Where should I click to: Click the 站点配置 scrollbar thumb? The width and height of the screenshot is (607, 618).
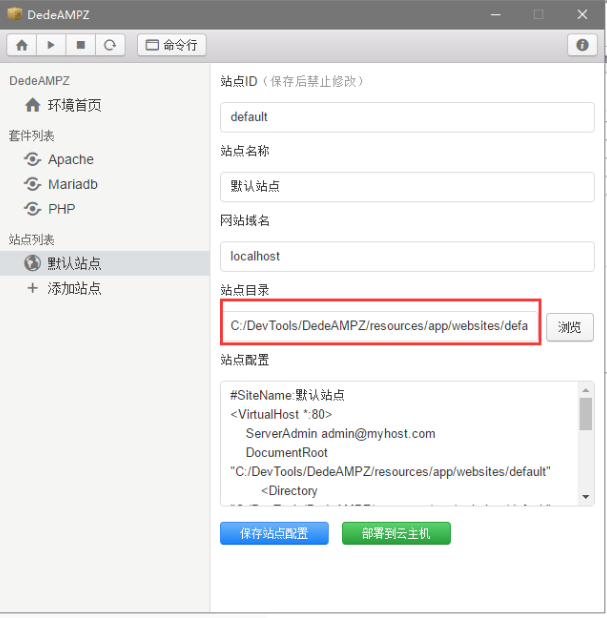586,414
